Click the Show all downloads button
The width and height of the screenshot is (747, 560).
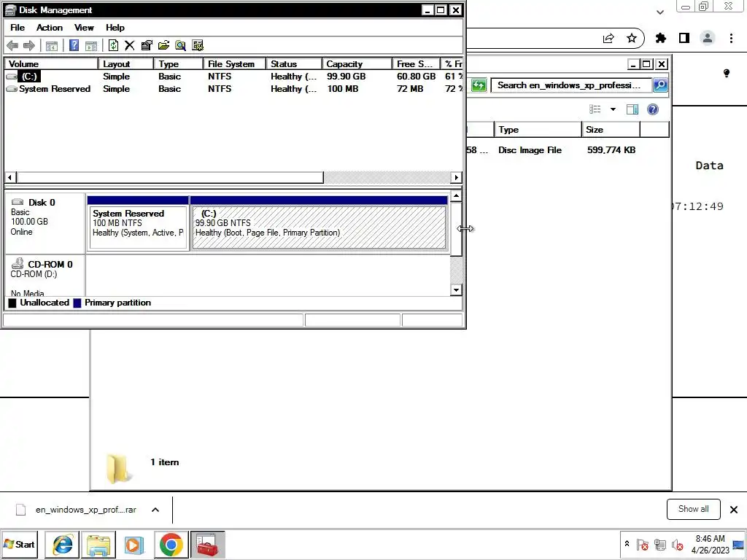694,509
